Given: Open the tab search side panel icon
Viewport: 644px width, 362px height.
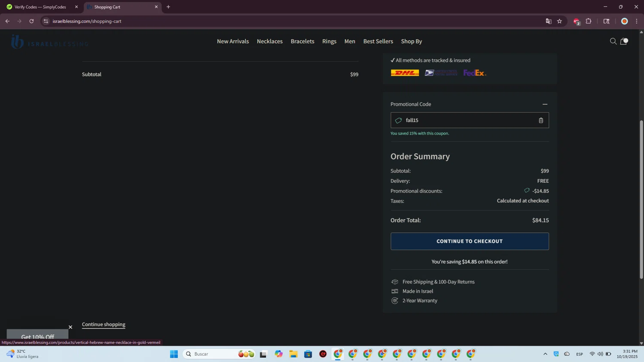Looking at the screenshot, I should (x=606, y=21).
